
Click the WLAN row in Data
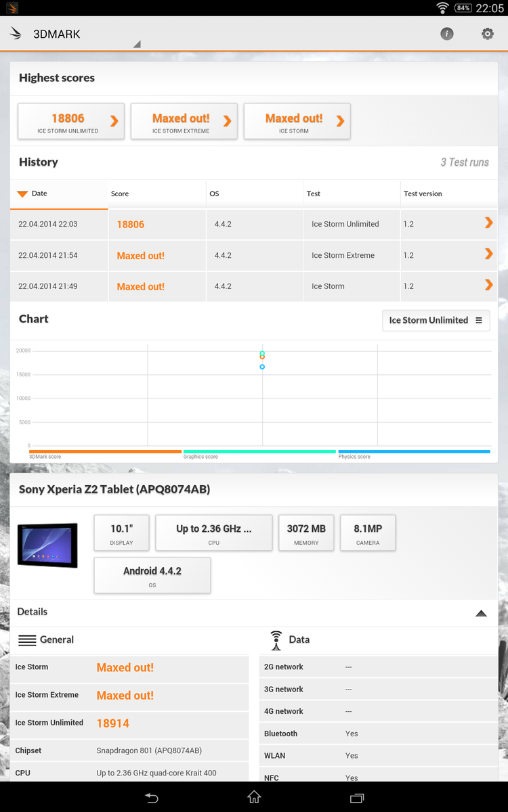[379, 756]
